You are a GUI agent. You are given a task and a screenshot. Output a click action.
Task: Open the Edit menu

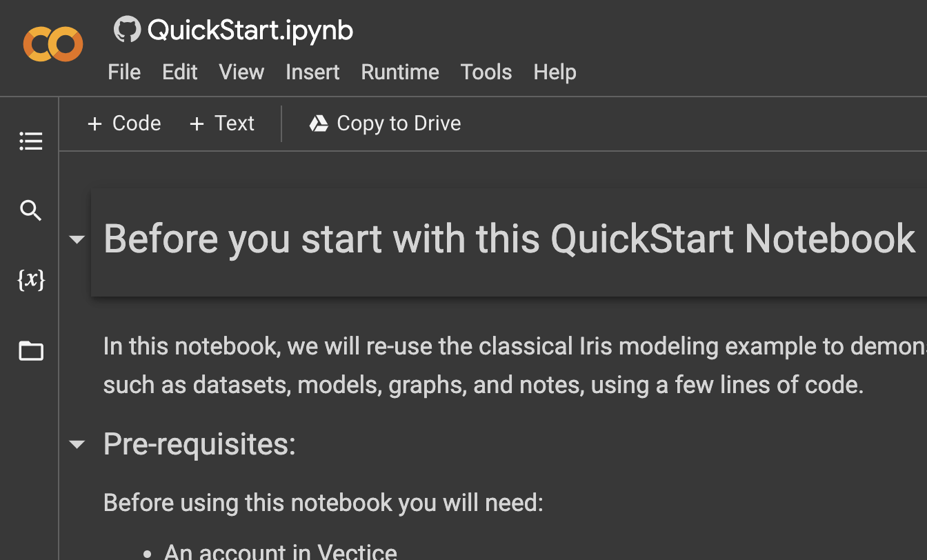click(x=180, y=72)
